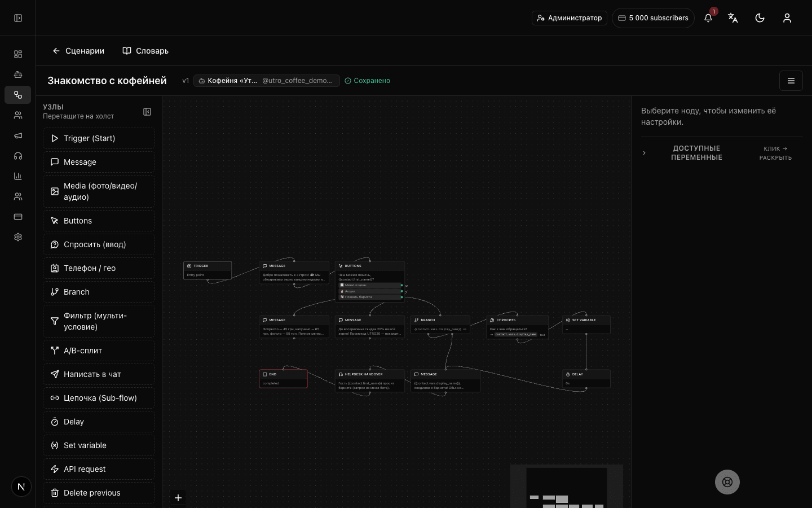Open the dashboard icon in left sidebar
The width and height of the screenshot is (812, 508).
[18, 54]
